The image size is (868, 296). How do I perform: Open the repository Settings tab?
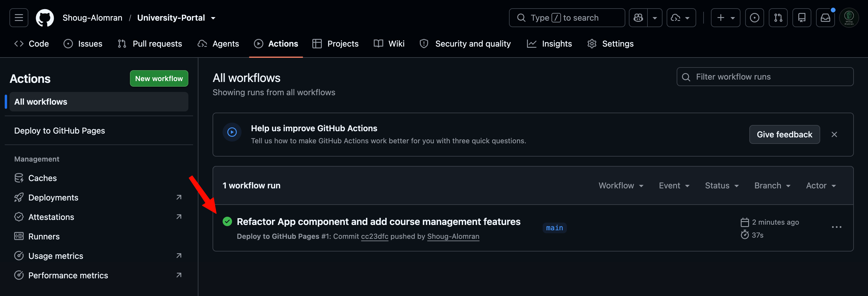point(610,44)
